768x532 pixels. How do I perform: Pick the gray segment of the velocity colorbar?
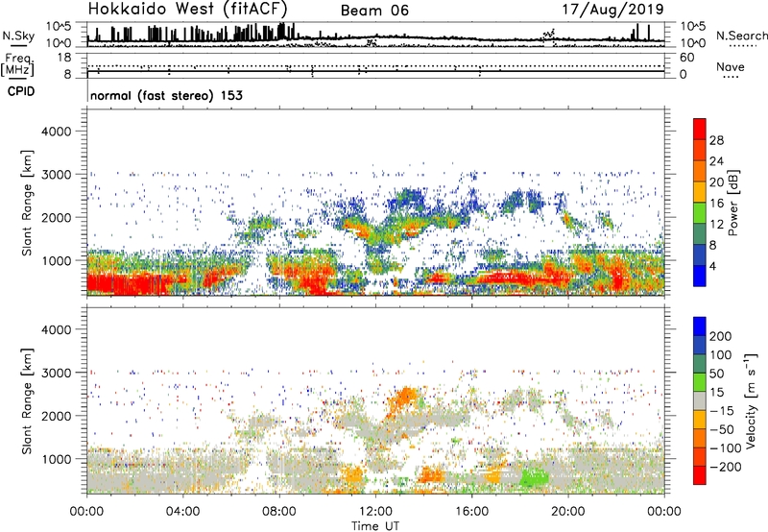coord(700,400)
